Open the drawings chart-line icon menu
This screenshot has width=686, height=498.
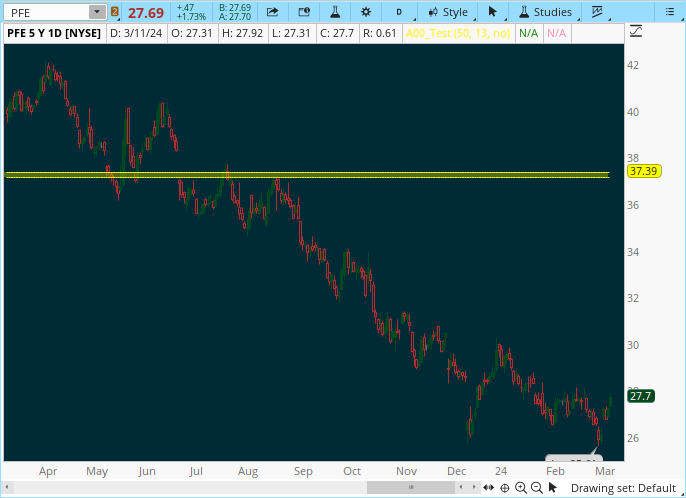[x=597, y=12]
